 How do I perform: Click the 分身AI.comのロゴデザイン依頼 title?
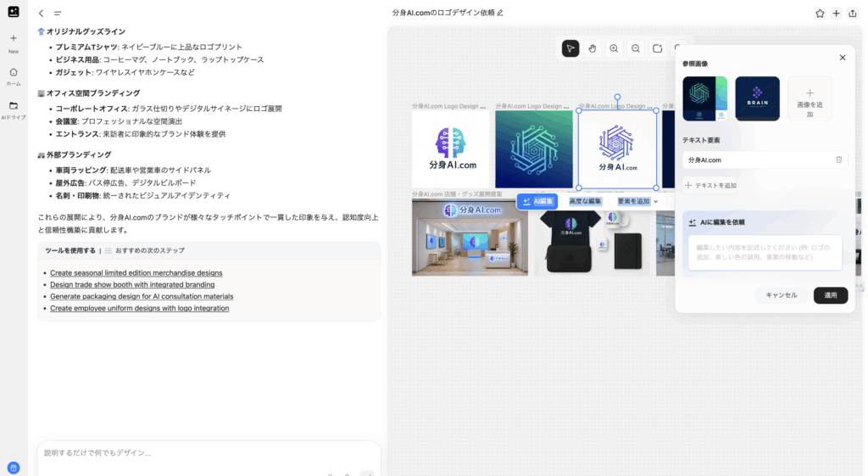click(442, 13)
